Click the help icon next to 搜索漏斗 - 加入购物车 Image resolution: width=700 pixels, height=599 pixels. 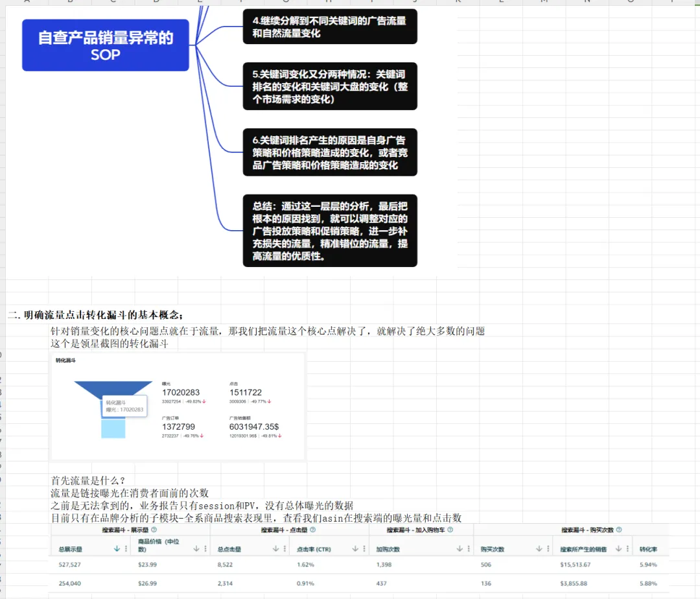[x=450, y=530]
